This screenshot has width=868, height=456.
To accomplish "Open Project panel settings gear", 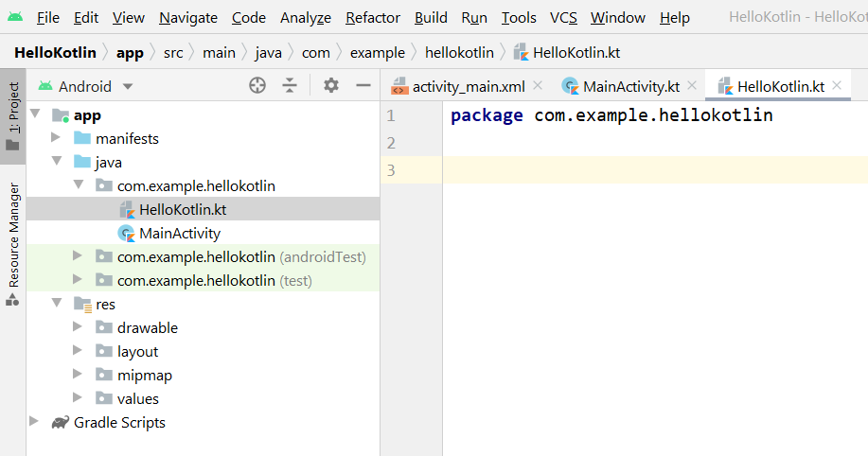I will (330, 86).
